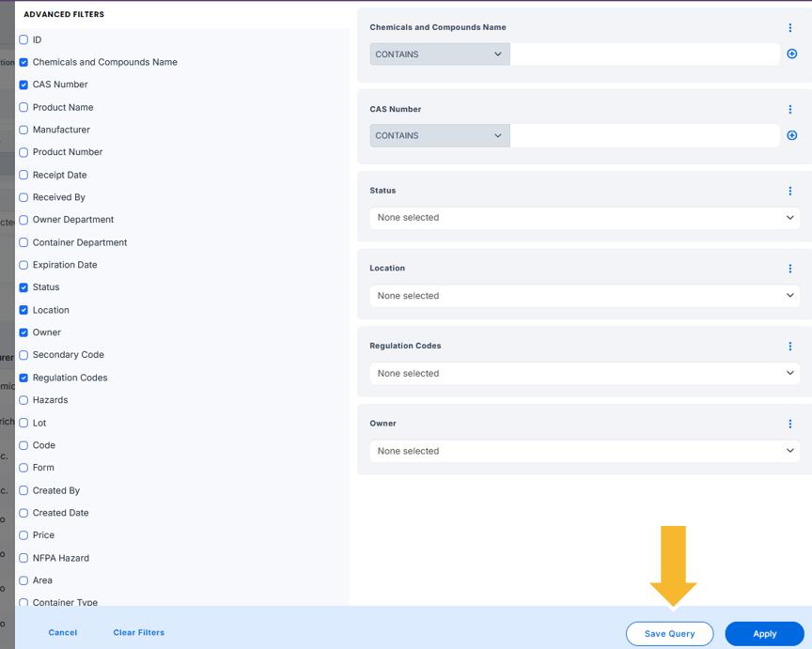Click the Save Query button
Viewport: 812px width, 649px height.
coord(669,633)
